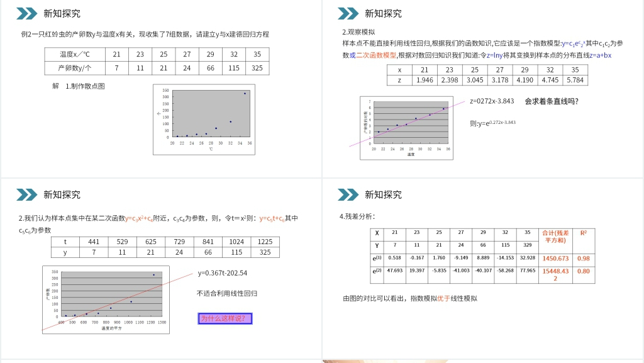Image resolution: width=644 pixels, height=363 pixels.
Task: Select the text 会求着条直线吗?
Action: coord(551,101)
